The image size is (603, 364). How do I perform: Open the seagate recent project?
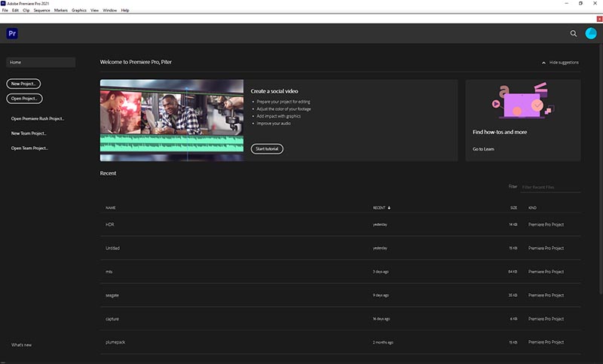341,295
